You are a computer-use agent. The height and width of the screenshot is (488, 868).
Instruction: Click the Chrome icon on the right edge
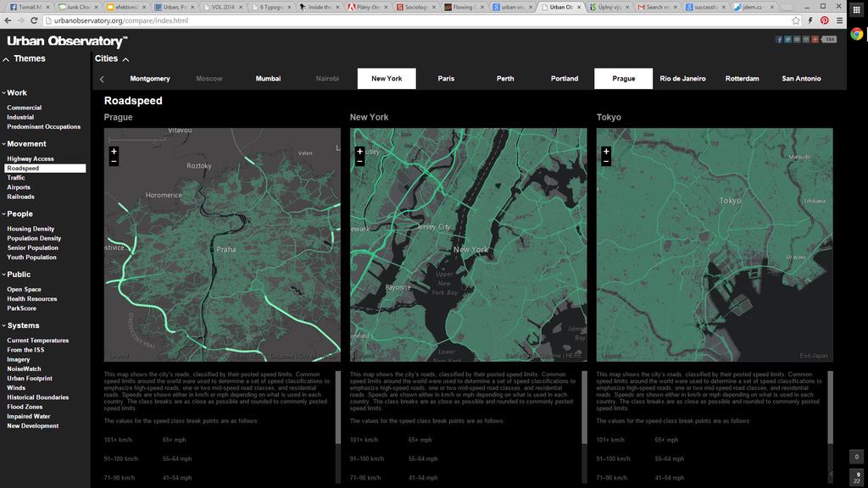pyautogui.click(x=857, y=34)
